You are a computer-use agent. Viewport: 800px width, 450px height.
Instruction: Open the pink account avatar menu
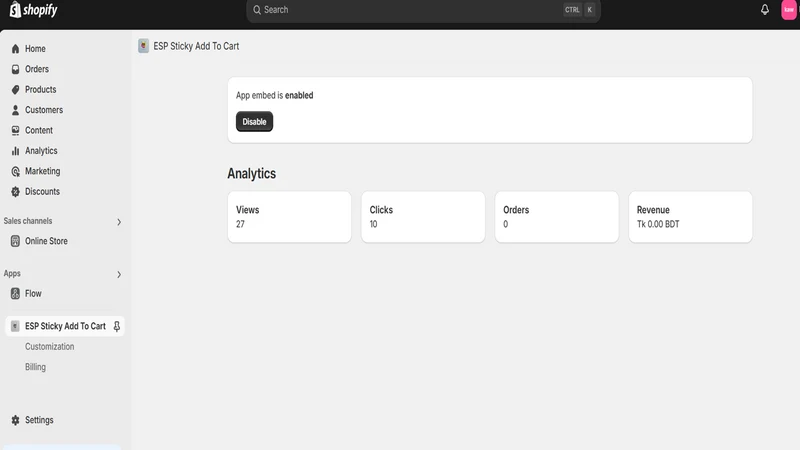coord(789,10)
